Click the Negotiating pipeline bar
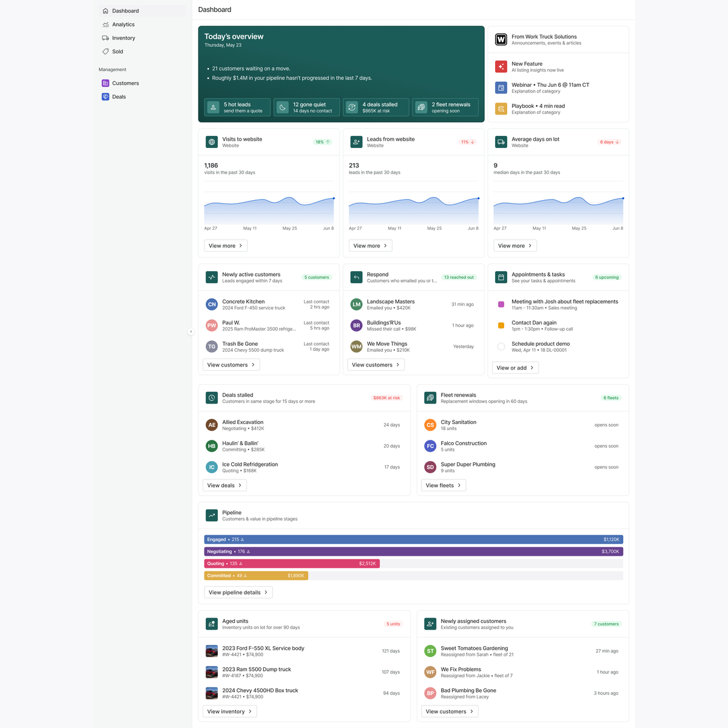 click(x=414, y=551)
